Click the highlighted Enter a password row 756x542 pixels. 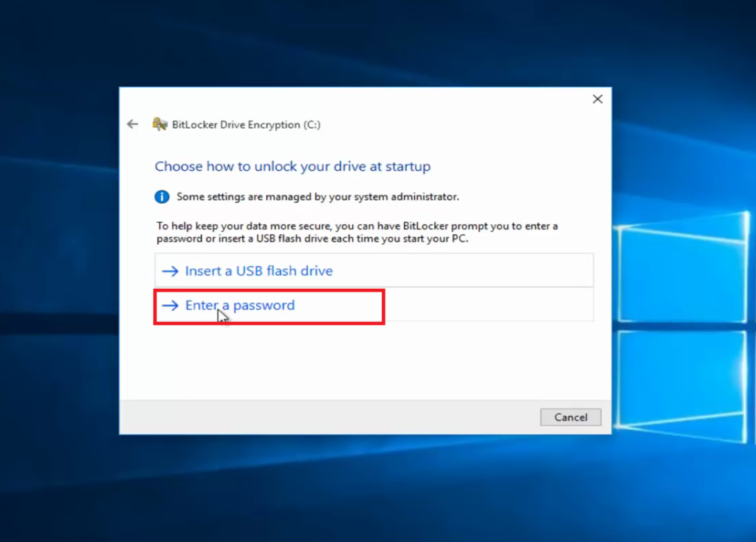click(x=269, y=305)
